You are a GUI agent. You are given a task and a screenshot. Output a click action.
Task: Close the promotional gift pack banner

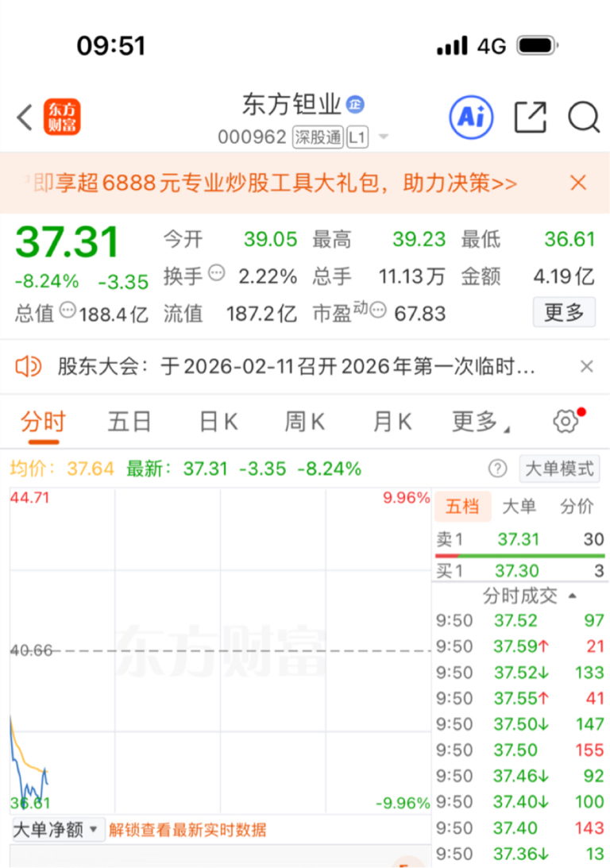click(578, 182)
